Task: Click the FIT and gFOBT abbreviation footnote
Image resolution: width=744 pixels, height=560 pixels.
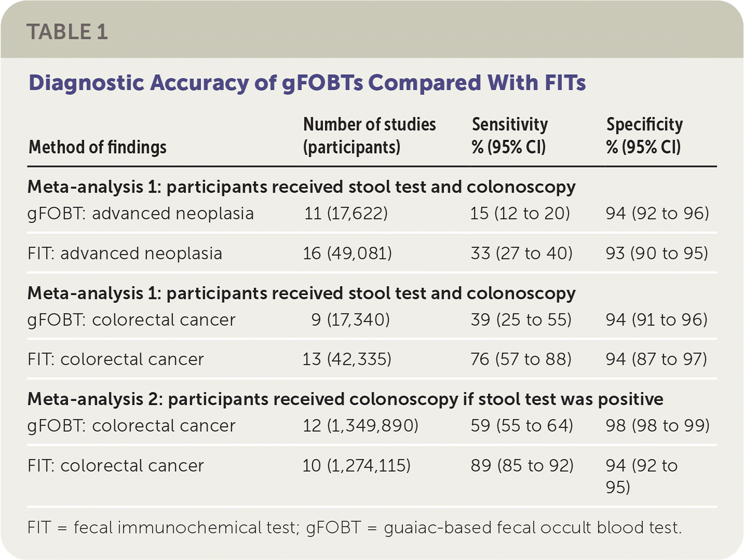Action: 354,528
